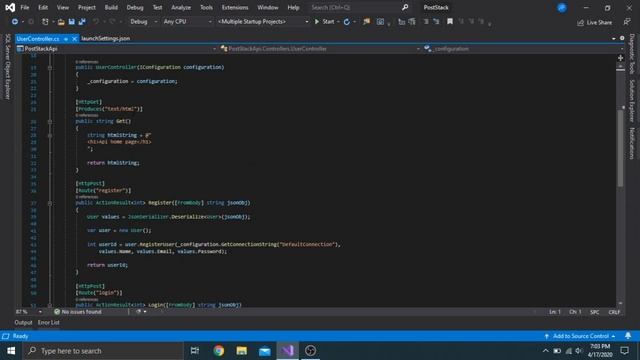Click Add to Source Control
Screen dimensions: 640x360
(x=580, y=336)
